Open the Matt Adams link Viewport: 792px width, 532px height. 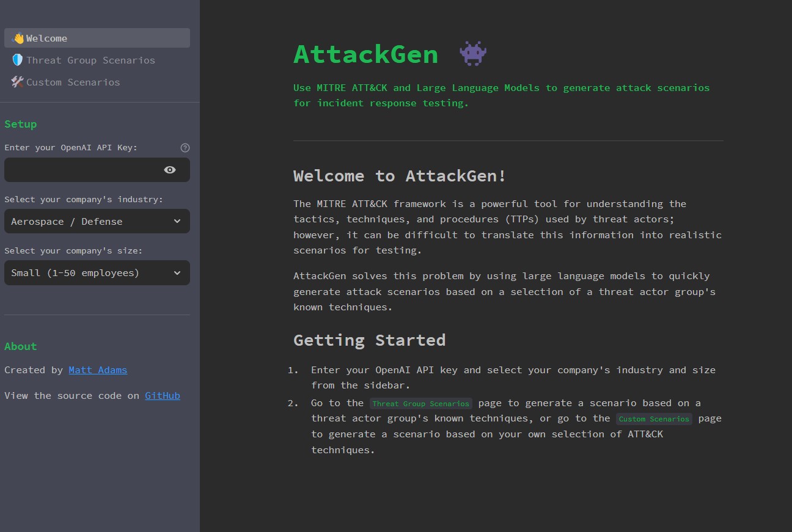point(98,370)
